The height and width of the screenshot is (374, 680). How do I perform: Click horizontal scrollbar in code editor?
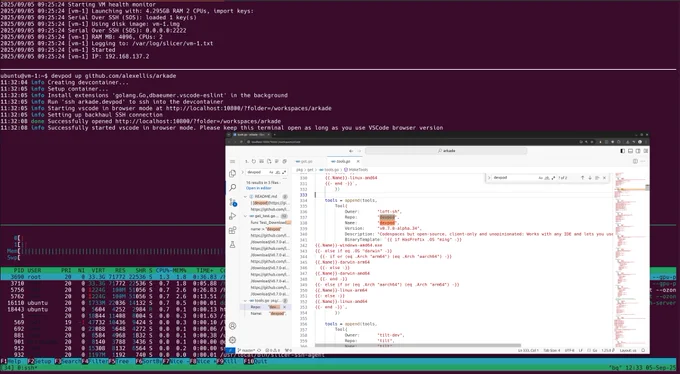[418, 345]
